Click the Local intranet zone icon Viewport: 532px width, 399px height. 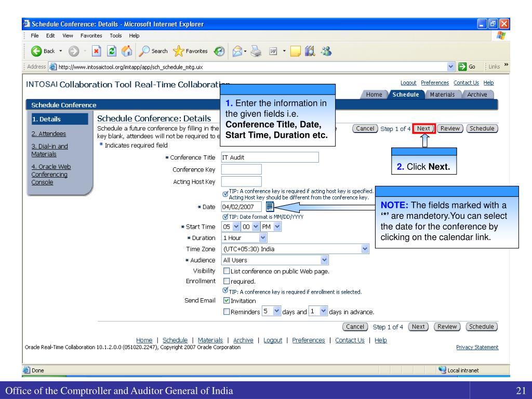442,370
